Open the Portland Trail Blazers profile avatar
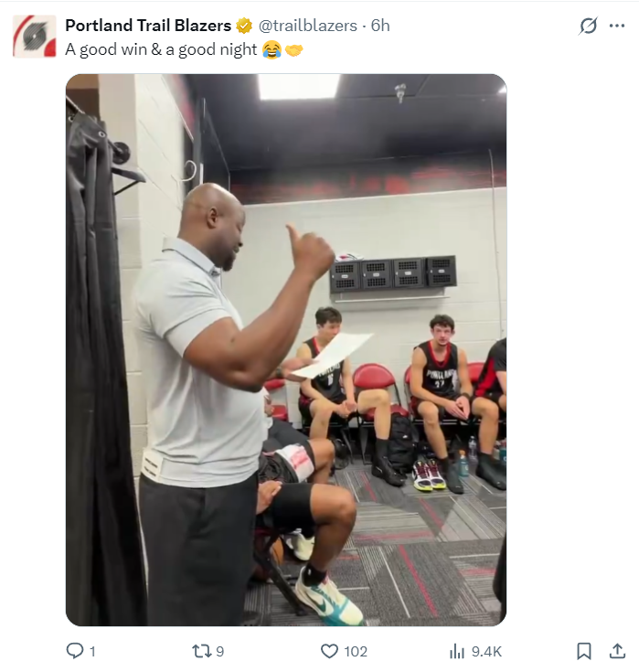 click(x=35, y=36)
